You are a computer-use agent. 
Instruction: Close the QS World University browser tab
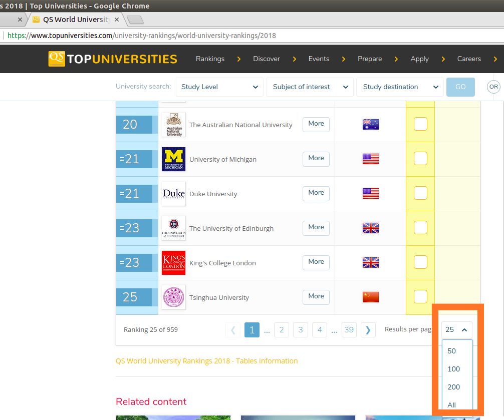[117, 20]
